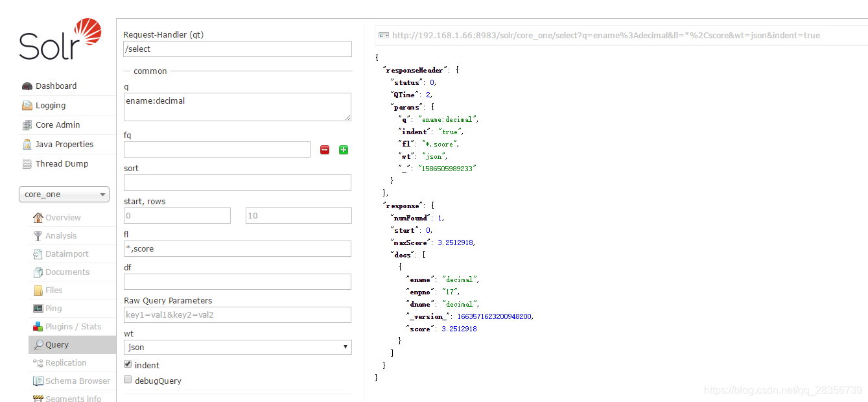
Task: Open the request URL link
Action: 606,36
